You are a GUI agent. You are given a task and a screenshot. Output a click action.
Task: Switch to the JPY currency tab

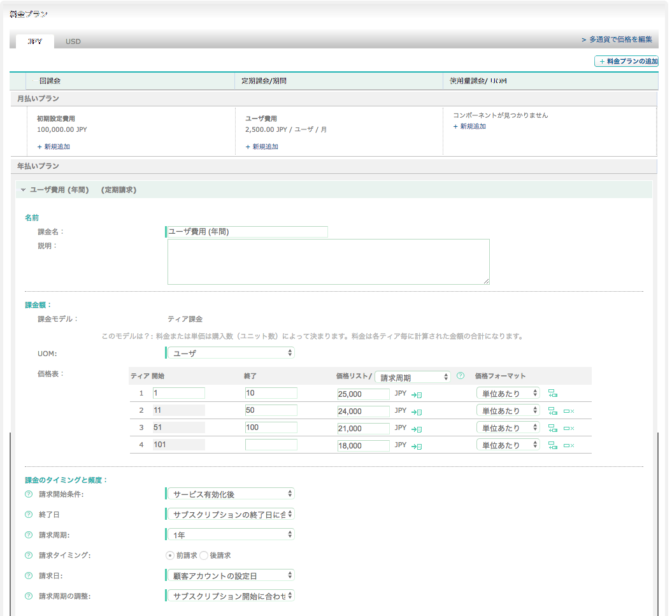tap(35, 42)
